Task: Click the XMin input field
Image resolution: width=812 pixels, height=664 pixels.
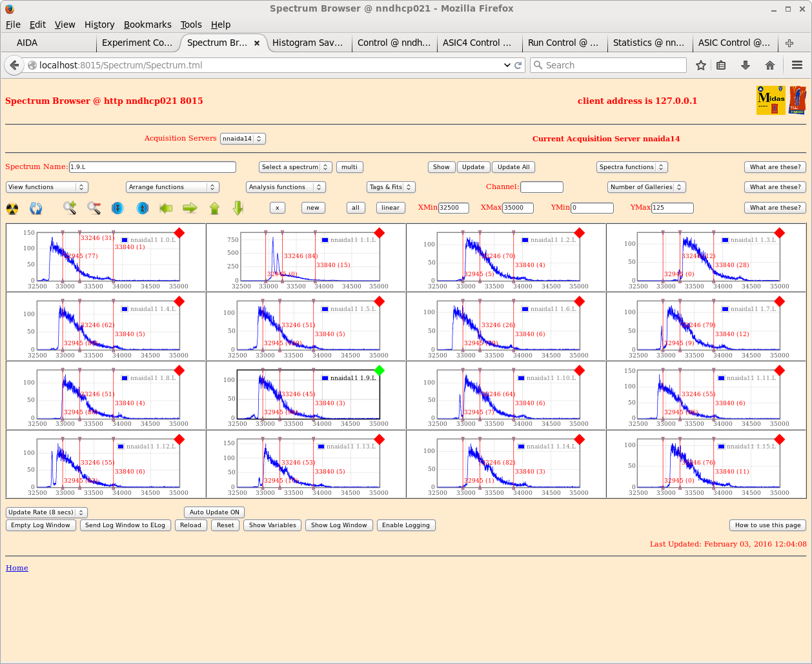Action: (x=453, y=208)
